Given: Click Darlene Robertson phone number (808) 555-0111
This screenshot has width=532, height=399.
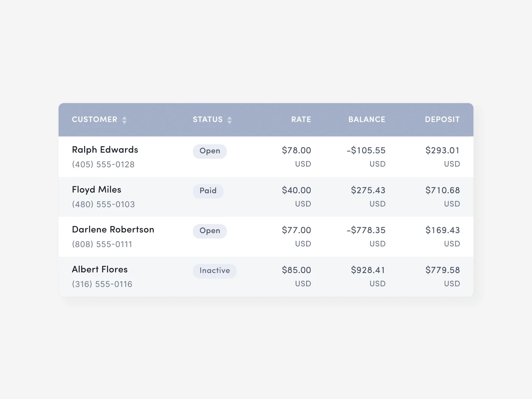Looking at the screenshot, I should (x=102, y=244).
